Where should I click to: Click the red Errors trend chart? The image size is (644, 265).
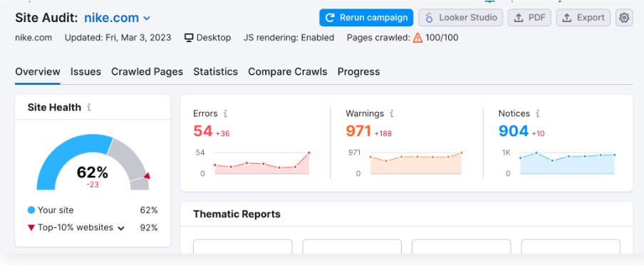(x=261, y=164)
